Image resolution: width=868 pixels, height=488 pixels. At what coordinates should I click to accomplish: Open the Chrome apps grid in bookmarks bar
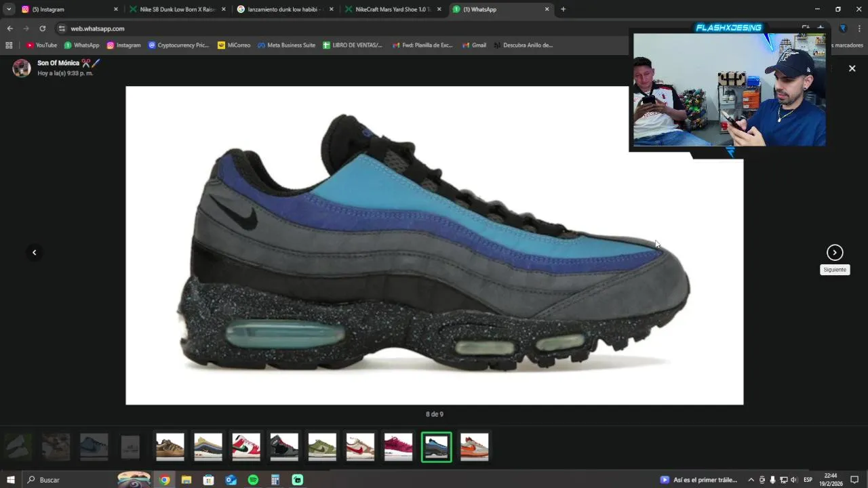point(9,45)
